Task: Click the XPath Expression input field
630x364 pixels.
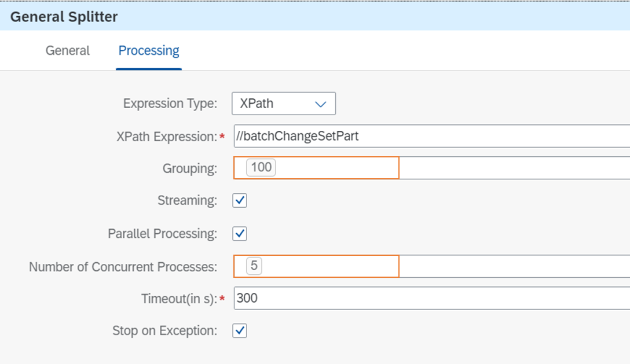Action: [431, 137]
